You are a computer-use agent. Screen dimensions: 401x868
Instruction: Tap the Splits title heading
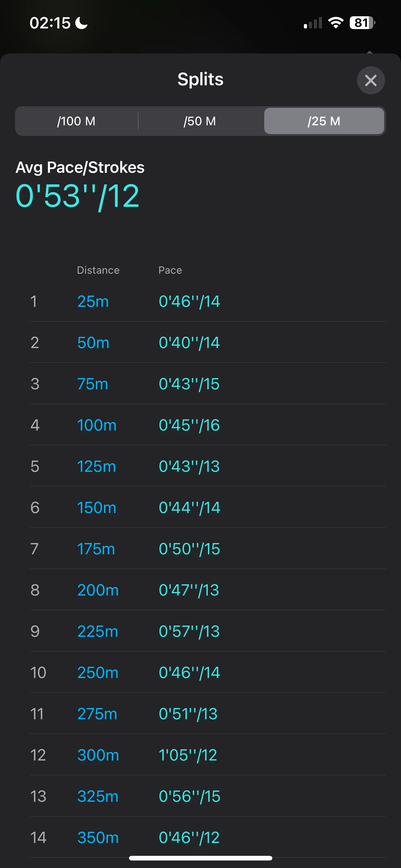[x=200, y=79]
